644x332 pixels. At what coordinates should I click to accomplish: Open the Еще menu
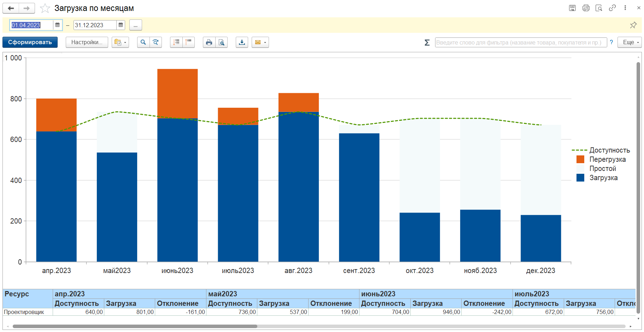point(629,42)
